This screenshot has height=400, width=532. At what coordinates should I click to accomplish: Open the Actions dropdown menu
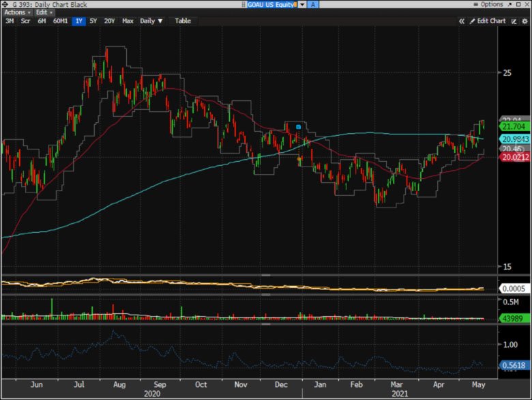[x=17, y=12]
